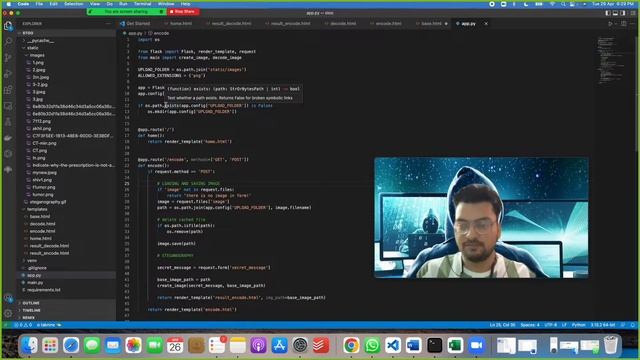The height and width of the screenshot is (360, 640).
Task: Open Explorer more actions ellipsis
Action: click(108, 24)
